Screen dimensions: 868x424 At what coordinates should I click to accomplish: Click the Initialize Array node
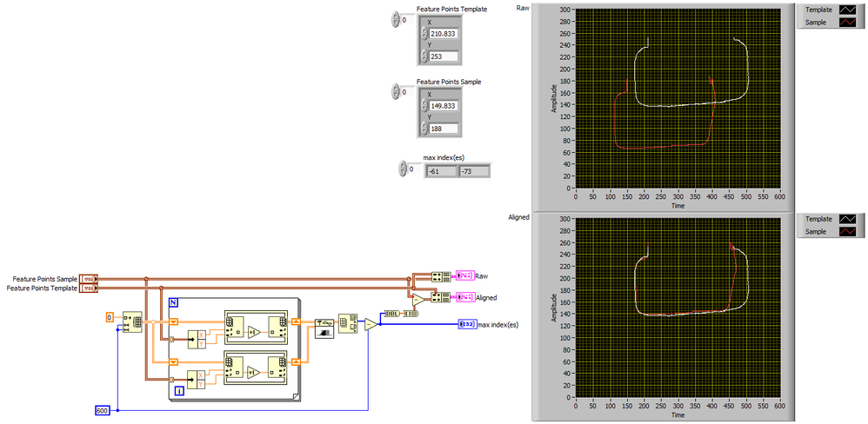click(132, 321)
